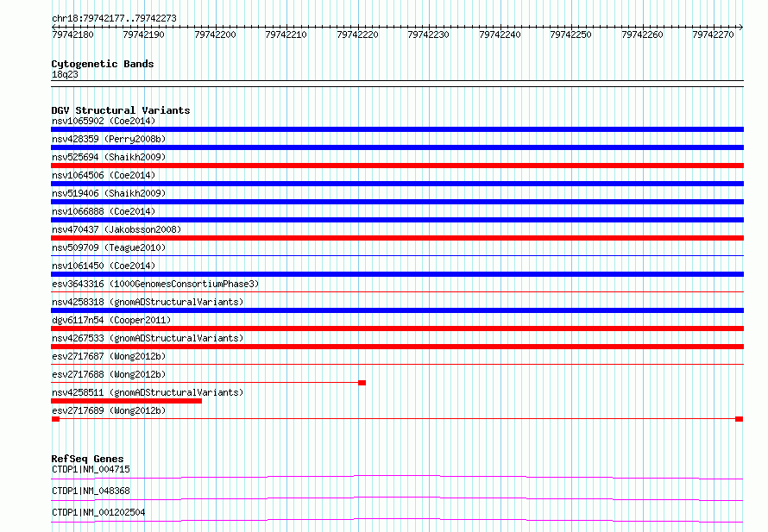
Task: Open variant nsv4267533 (gnomADStructuralVariants) label
Action: pos(148,338)
